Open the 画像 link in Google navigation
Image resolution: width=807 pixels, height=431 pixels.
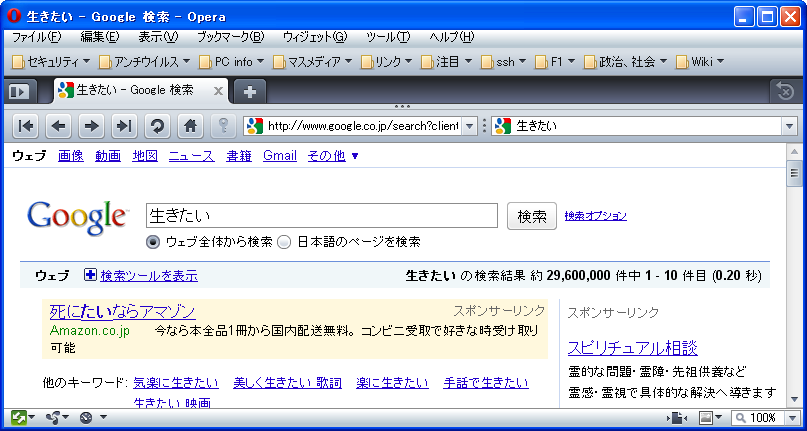pyautogui.click(x=71, y=156)
